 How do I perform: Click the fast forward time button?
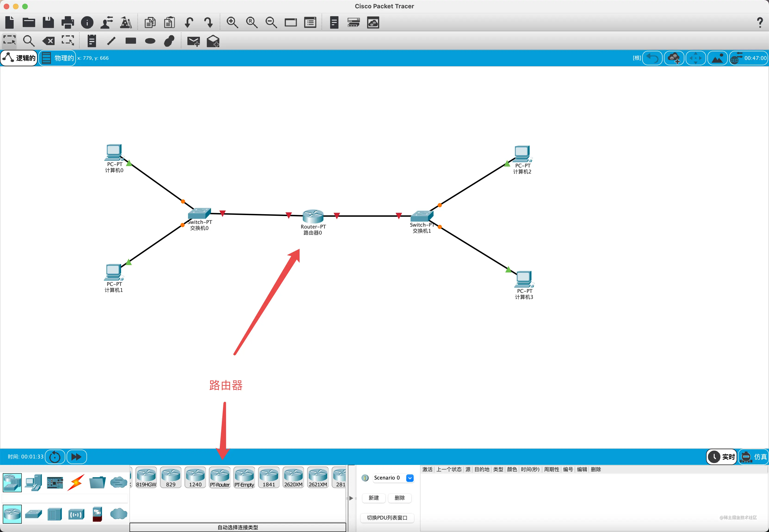point(77,457)
